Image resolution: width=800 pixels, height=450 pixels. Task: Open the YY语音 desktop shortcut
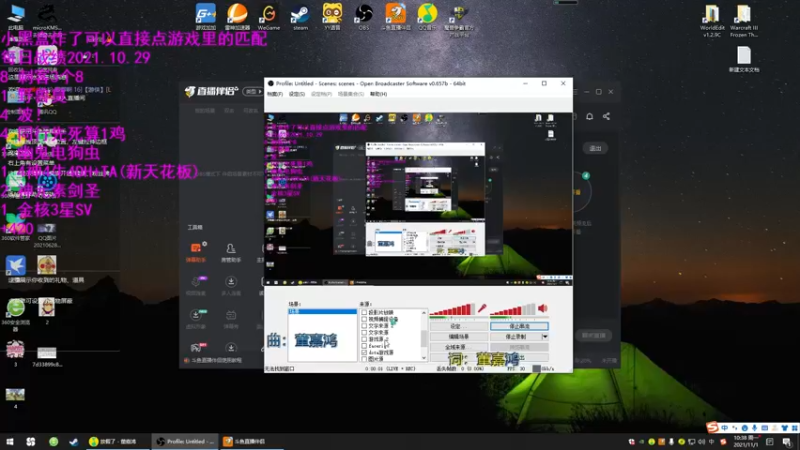tap(332, 17)
